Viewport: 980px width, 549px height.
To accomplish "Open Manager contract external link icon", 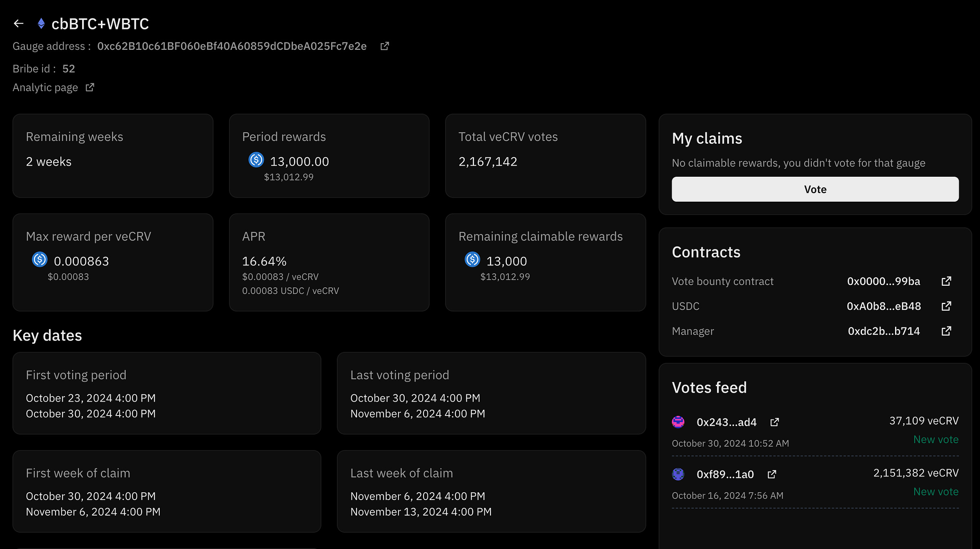I will [947, 331].
